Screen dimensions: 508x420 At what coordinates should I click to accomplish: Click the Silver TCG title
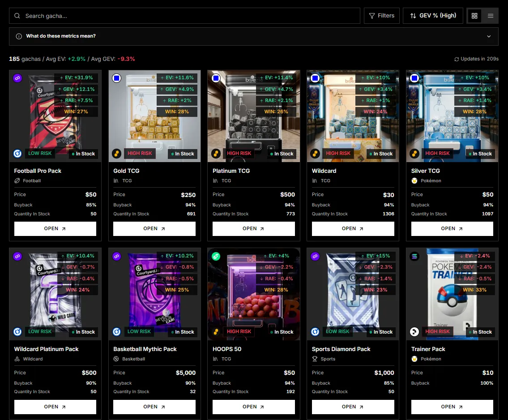click(425, 171)
